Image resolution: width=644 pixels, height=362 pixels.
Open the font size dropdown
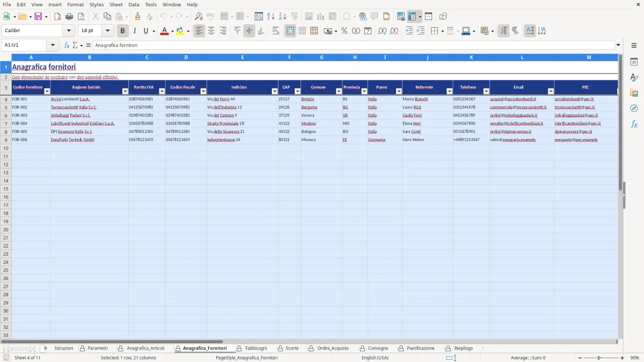pyautogui.click(x=107, y=31)
